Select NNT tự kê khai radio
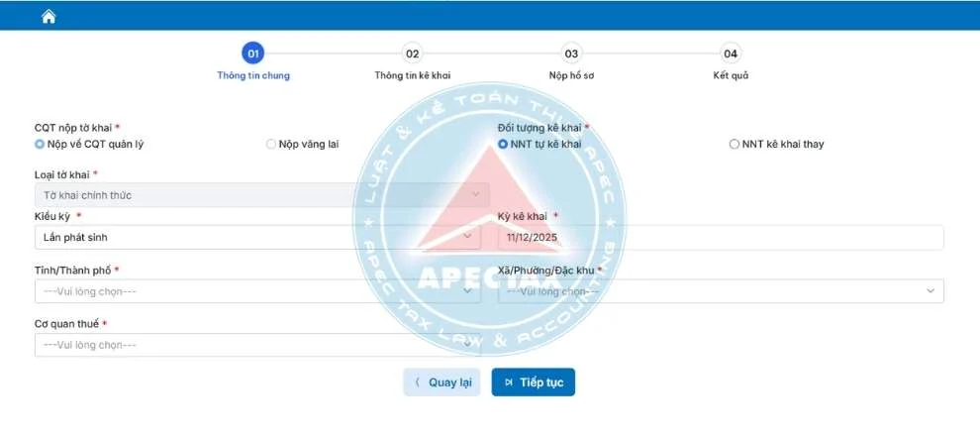980x439 pixels. click(503, 145)
